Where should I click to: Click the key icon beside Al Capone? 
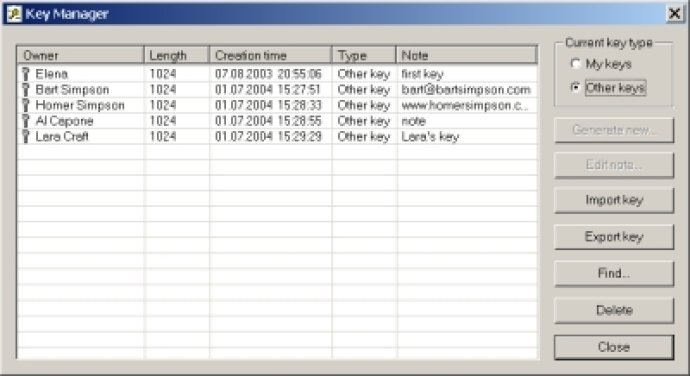coord(26,121)
